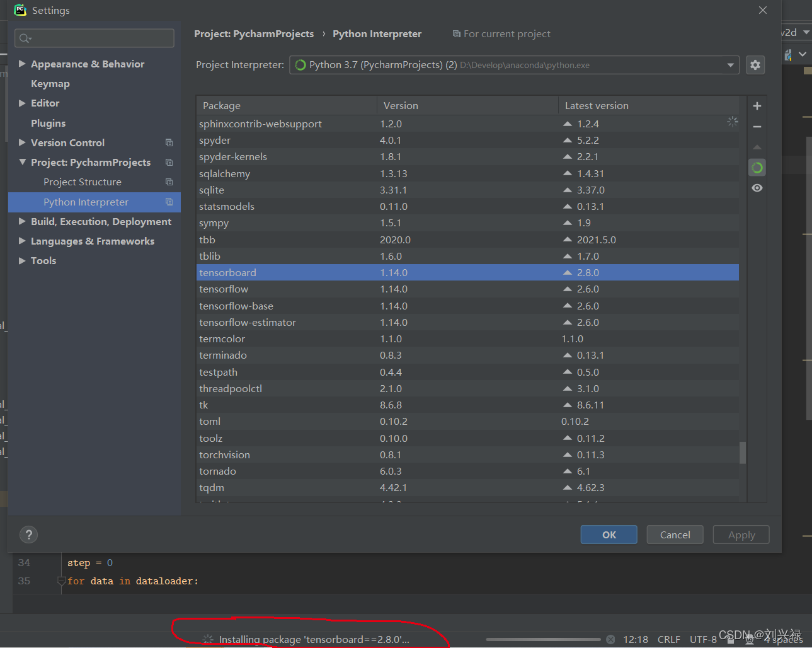
Task: Select the threadpoolctl package row
Action: pyautogui.click(x=467, y=388)
